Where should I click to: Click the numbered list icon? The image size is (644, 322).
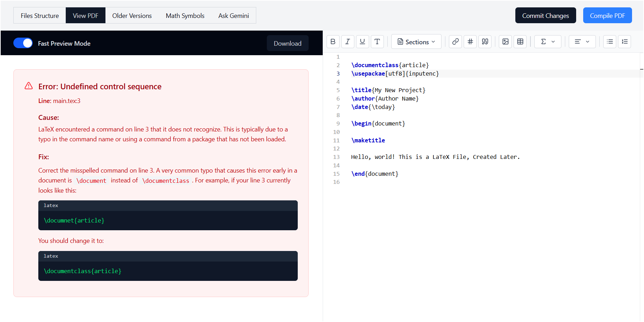tap(625, 41)
